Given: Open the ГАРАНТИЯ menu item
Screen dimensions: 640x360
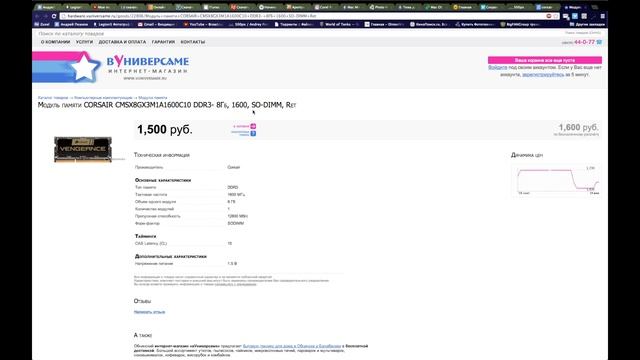Looking at the screenshot, I should (163, 42).
